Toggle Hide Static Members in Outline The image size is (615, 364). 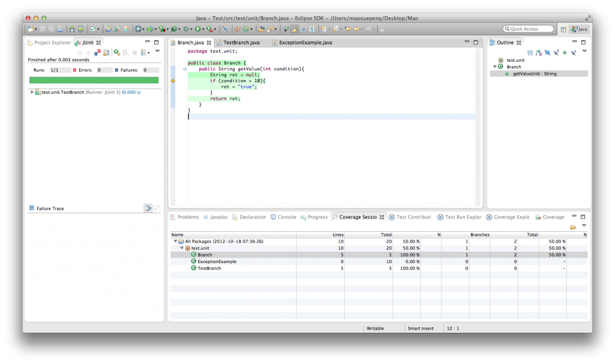pos(556,53)
